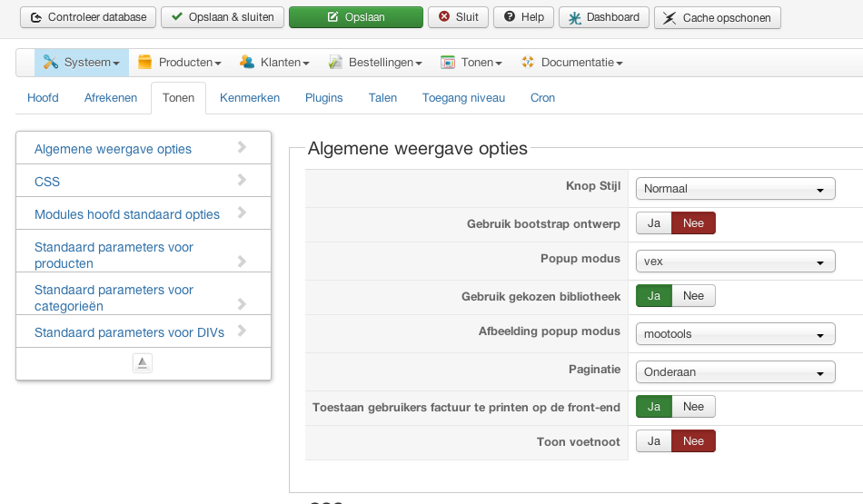
Task: Click the Klanten people icon
Action: pos(246,63)
